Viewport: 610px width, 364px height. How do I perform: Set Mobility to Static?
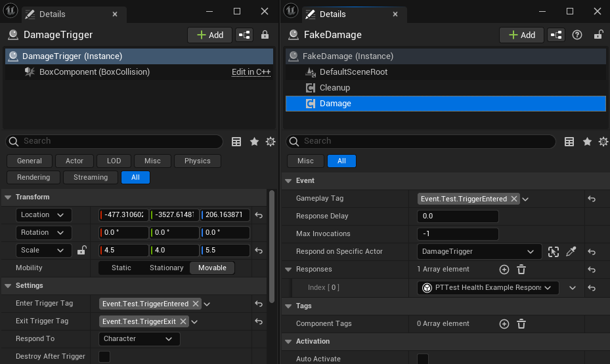pyautogui.click(x=121, y=268)
